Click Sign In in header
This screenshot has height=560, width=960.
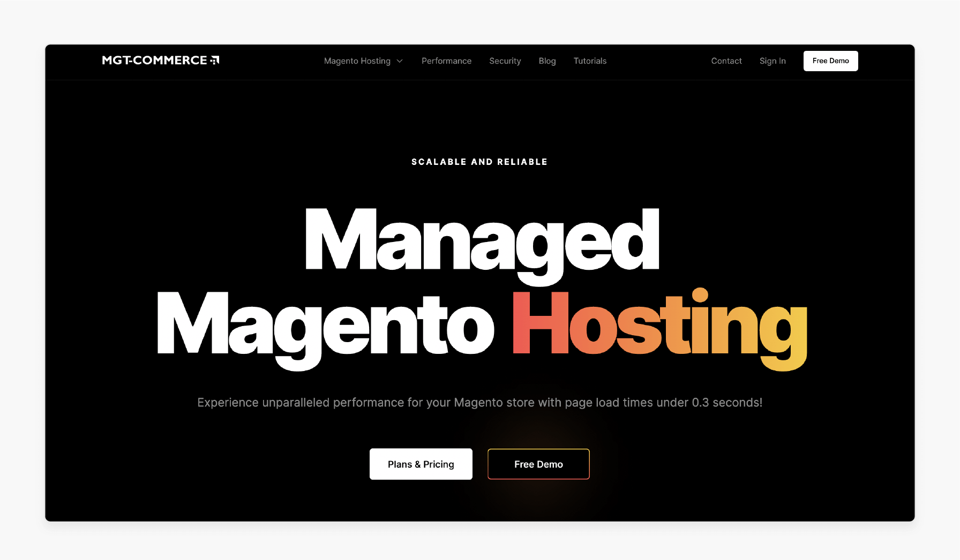(x=772, y=61)
